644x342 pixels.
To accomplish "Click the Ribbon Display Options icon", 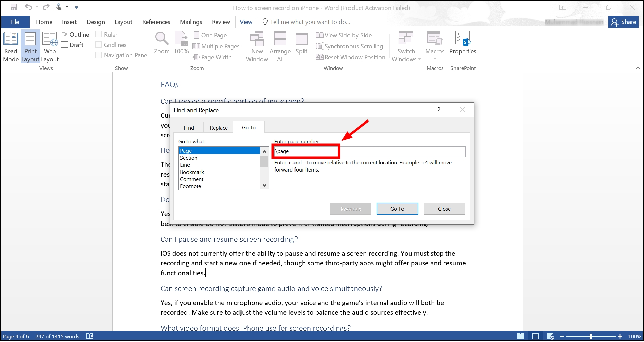I will click(x=562, y=7).
